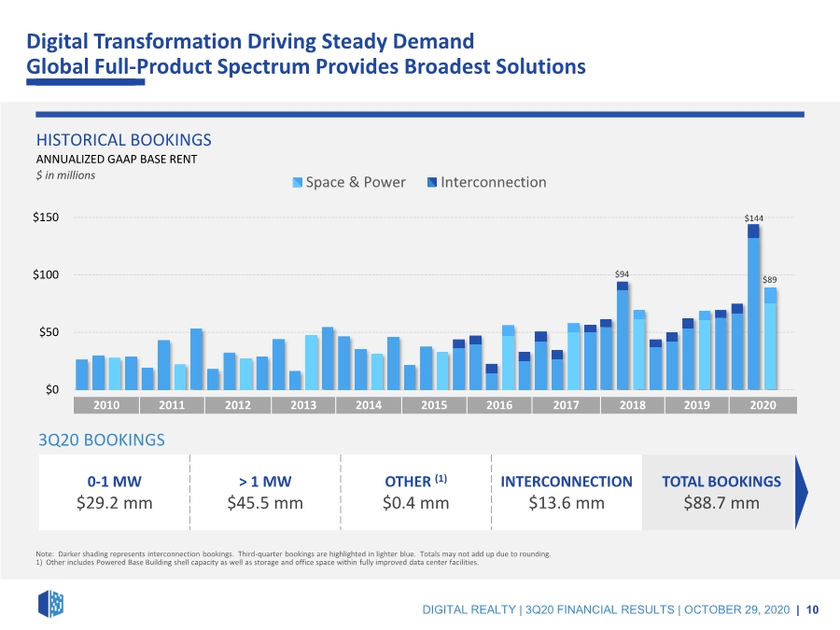
Task: Click the 3Q20 BOOKINGS heading
Action: (x=102, y=440)
